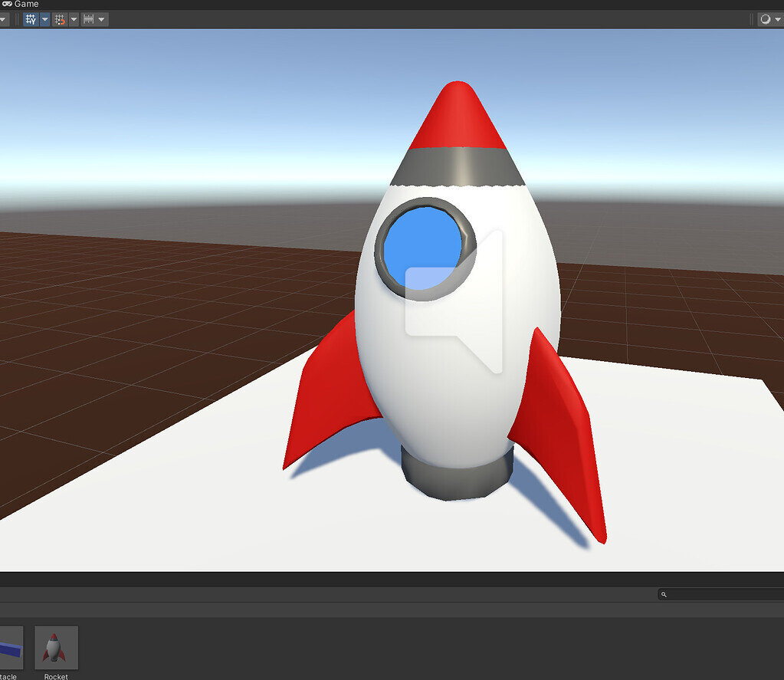This screenshot has width=784, height=680.
Task: Click inside the Project panel search field
Action: (x=720, y=594)
